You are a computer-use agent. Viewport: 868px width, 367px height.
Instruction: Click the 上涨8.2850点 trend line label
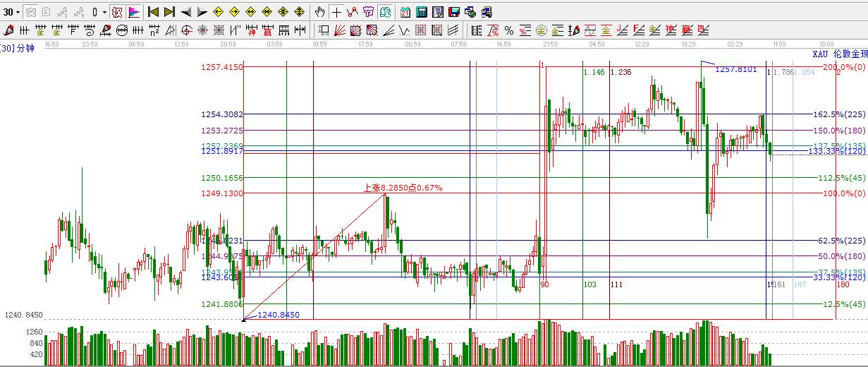(402, 188)
